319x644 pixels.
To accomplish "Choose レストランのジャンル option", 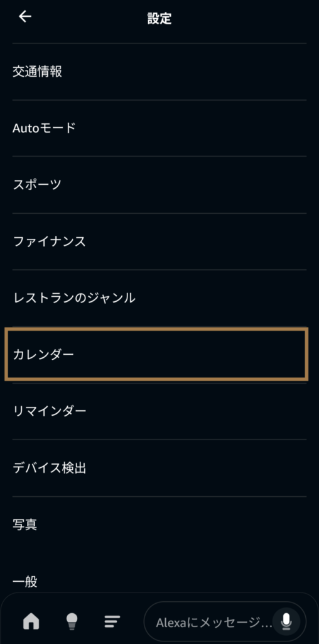I will tap(159, 297).
